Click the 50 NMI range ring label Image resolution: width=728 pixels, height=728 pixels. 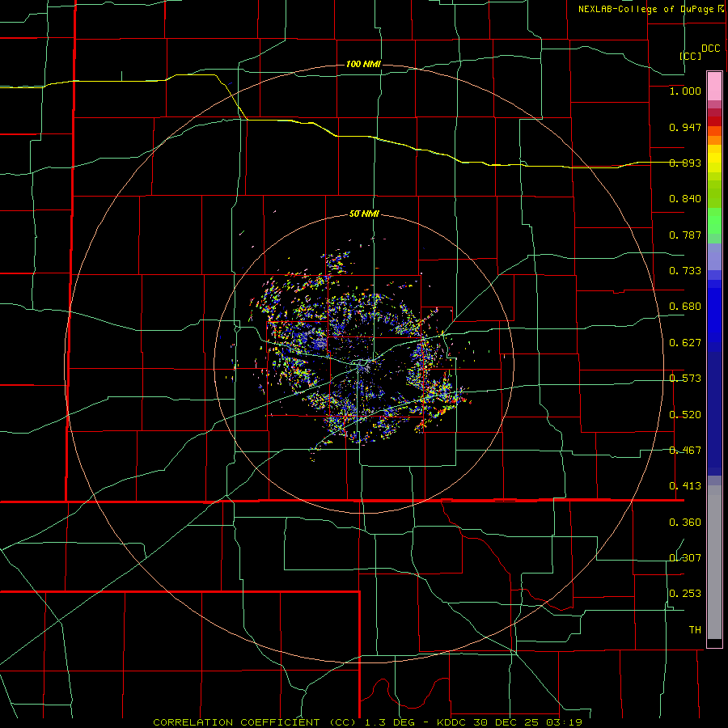click(364, 214)
